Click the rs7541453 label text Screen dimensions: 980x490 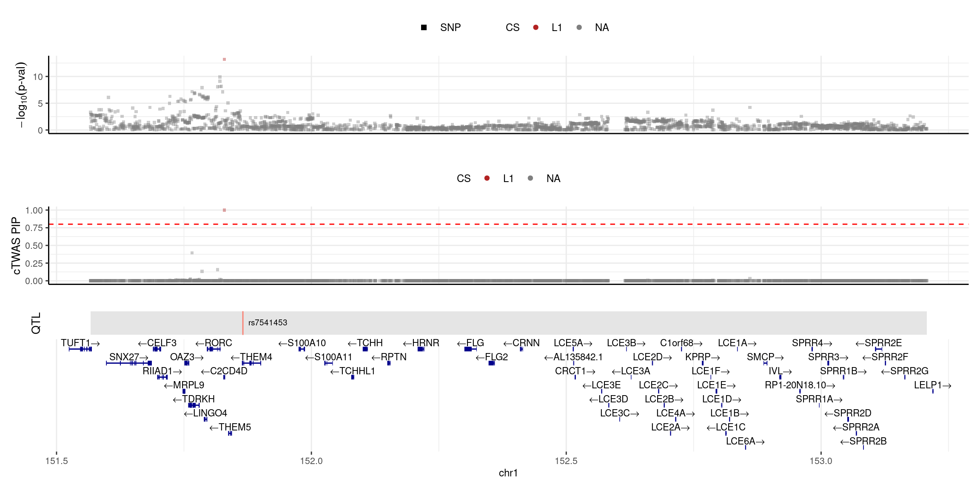click(268, 323)
